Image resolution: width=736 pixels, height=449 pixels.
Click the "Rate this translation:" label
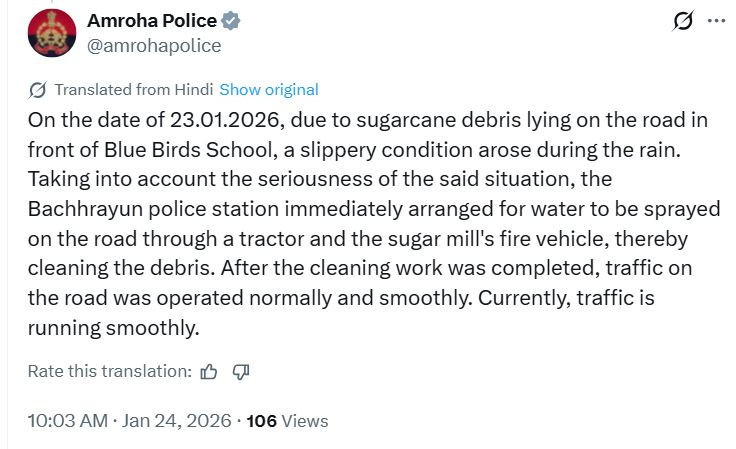pos(109,371)
